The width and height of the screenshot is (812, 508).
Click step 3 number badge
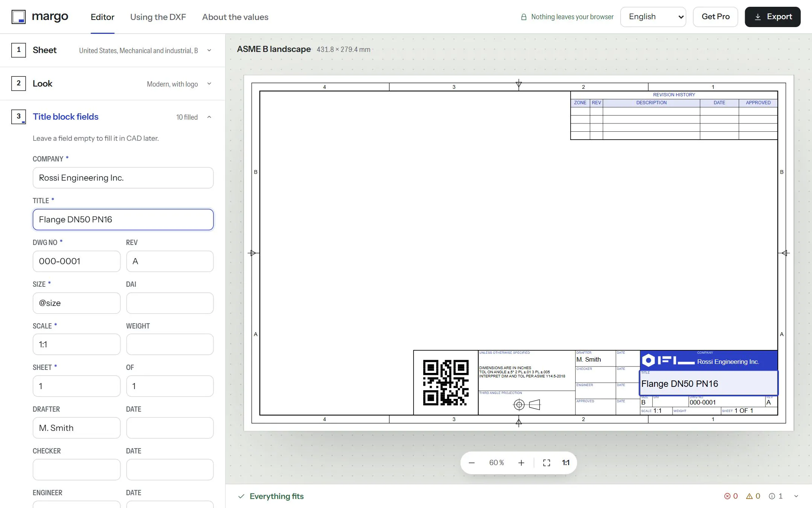(x=18, y=117)
